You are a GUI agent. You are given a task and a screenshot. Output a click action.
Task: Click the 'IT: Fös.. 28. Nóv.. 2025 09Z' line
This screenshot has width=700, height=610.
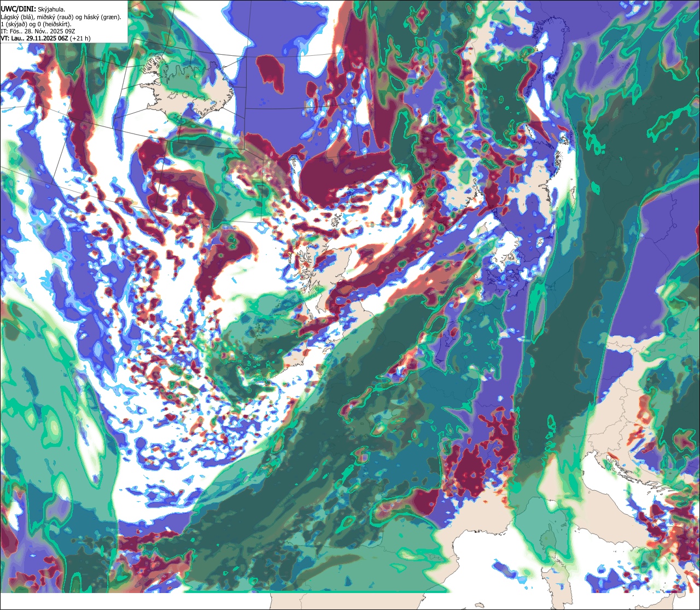[38, 31]
